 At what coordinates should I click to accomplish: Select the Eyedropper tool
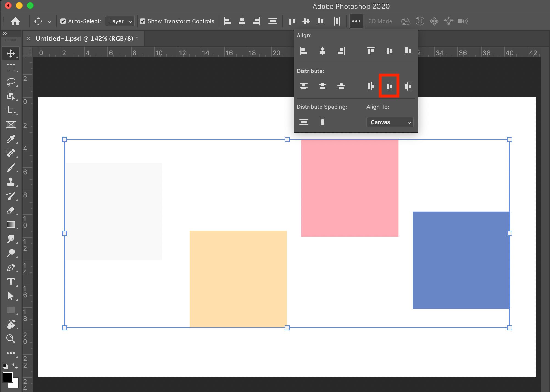[x=11, y=139]
